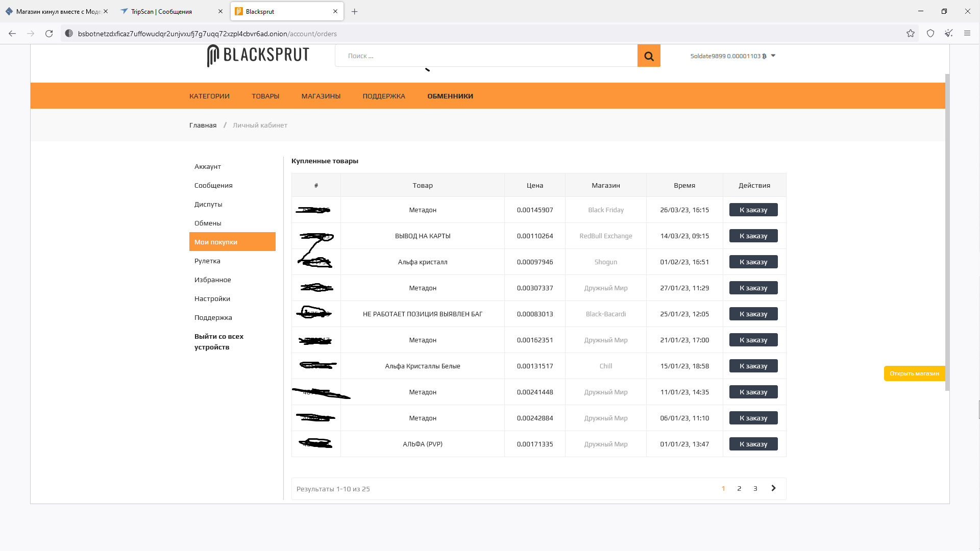Click К заказу for ВЫВОД НА КАРТЫ row
This screenshot has width=980, height=551.
pyautogui.click(x=753, y=236)
